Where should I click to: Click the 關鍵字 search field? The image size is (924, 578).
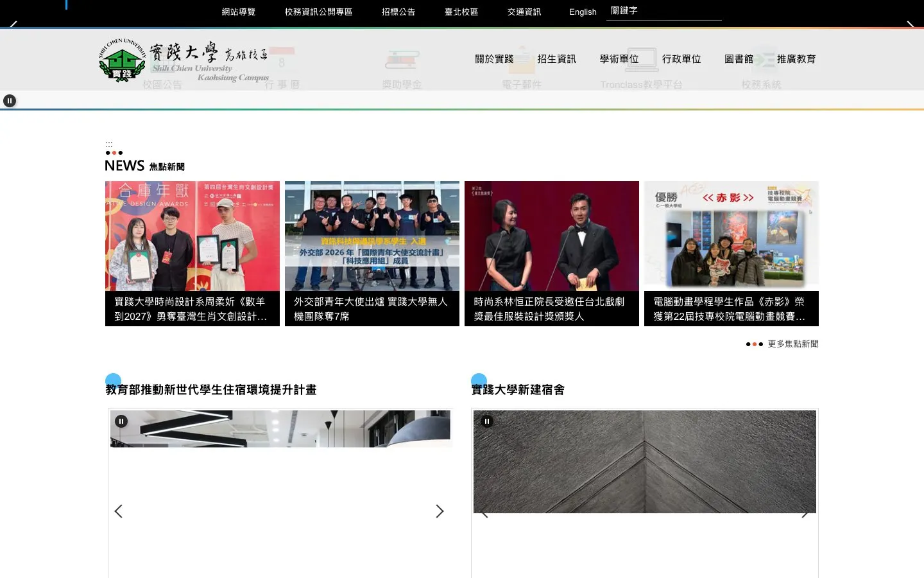tap(664, 11)
